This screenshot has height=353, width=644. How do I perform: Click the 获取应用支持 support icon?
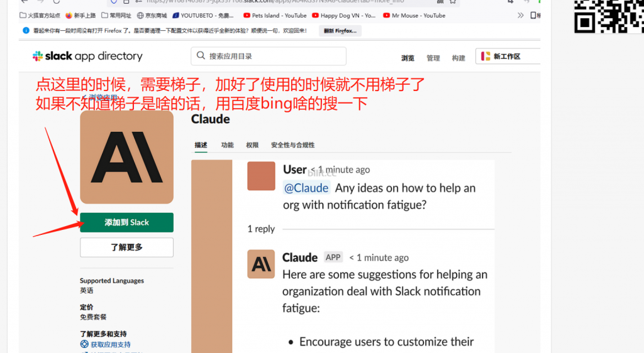(84, 344)
